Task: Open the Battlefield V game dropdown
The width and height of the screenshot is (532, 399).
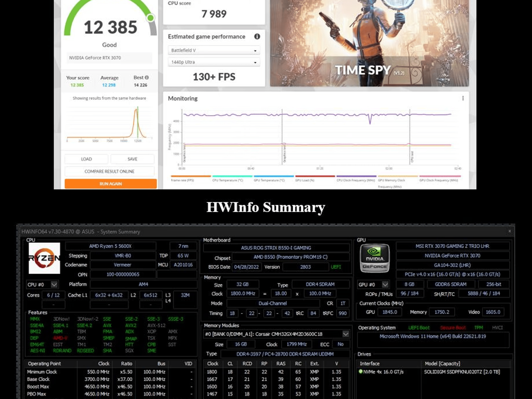Action: click(x=214, y=50)
